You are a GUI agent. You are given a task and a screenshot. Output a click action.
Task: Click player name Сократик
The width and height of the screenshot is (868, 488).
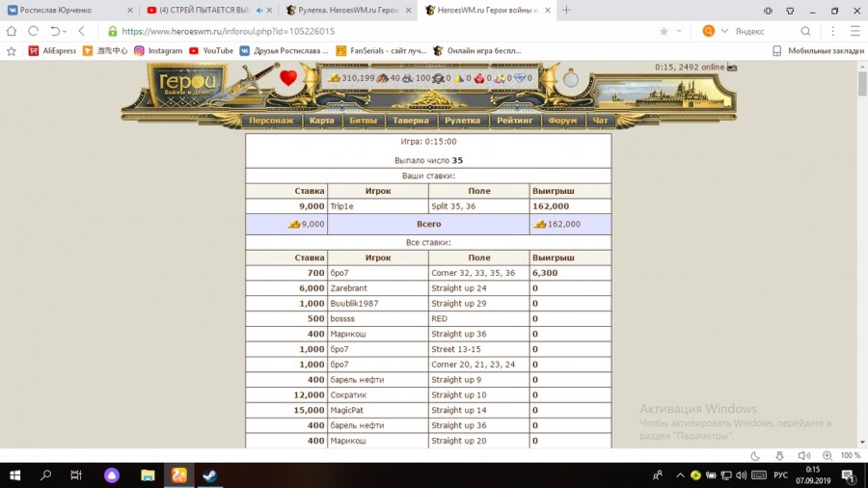[x=348, y=394]
